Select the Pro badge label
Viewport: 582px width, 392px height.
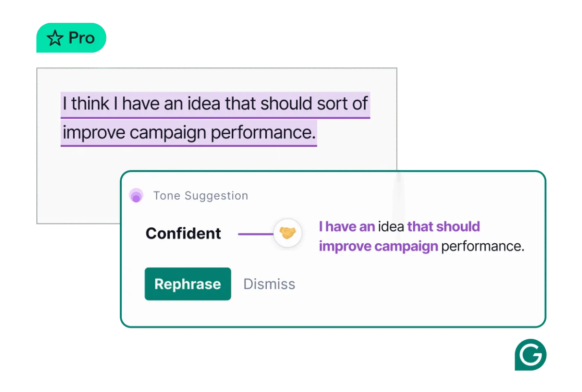pyautogui.click(x=81, y=38)
